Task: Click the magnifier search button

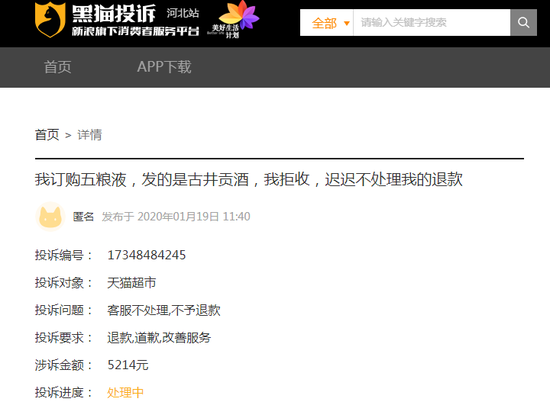Action: tap(523, 23)
